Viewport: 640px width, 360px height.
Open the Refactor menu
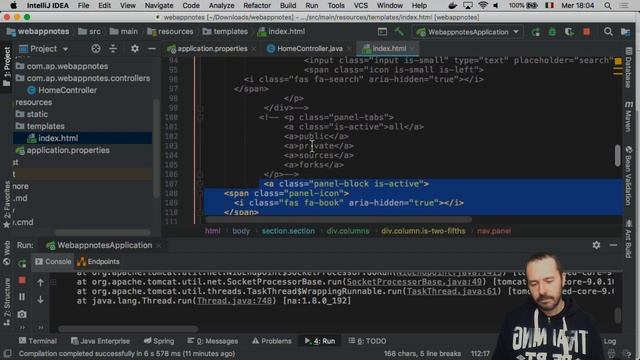pos(257,6)
